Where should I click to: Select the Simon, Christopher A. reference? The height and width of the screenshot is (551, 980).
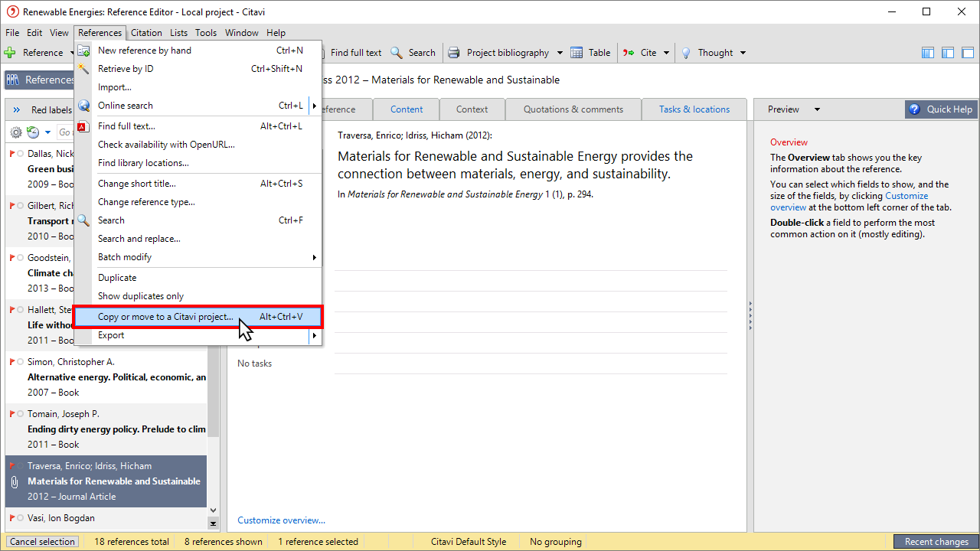(106, 377)
